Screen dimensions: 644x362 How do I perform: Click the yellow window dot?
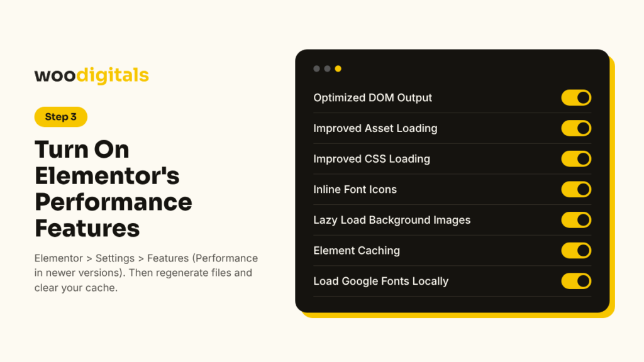click(338, 69)
